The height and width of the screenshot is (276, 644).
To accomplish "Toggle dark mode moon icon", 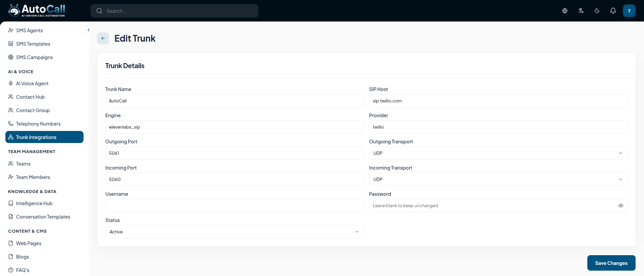I will [x=597, y=11].
